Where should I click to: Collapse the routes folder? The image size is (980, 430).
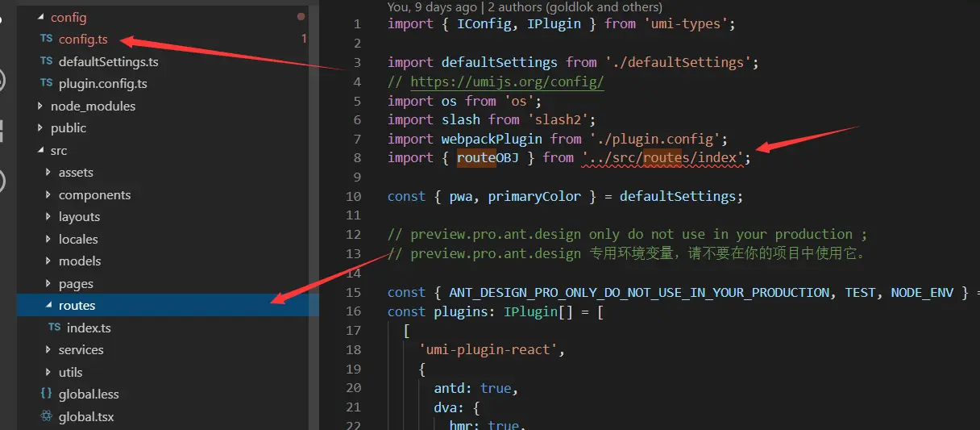point(49,306)
